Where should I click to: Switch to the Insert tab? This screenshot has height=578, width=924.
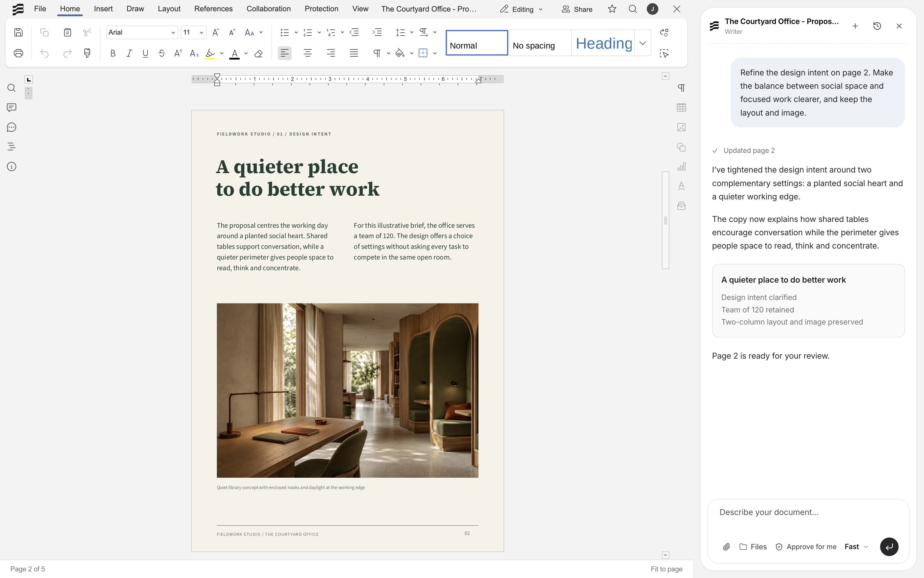click(103, 9)
